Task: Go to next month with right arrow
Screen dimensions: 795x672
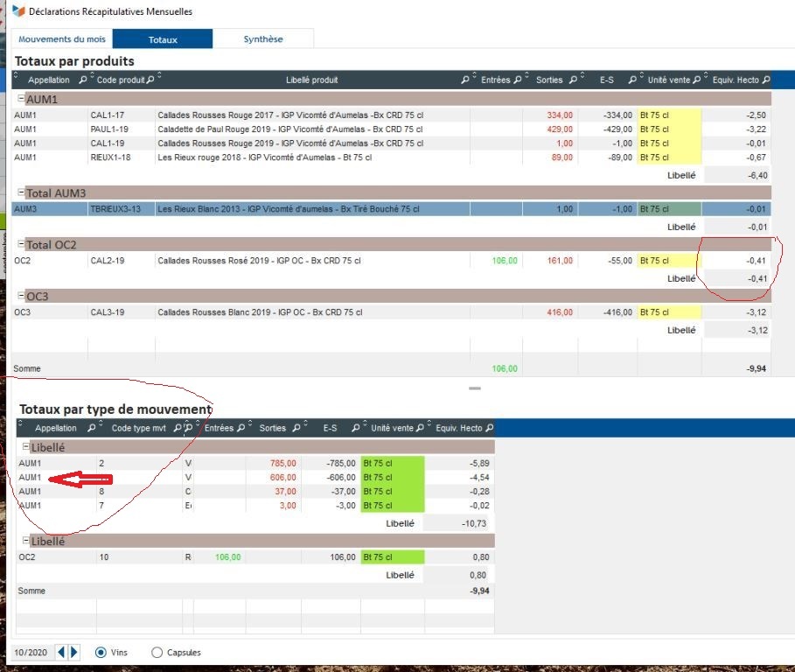Action: click(74, 652)
